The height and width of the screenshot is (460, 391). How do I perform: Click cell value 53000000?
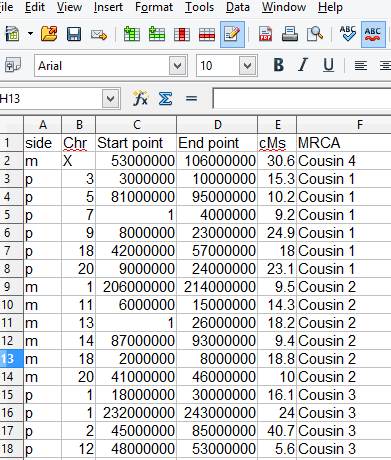coord(136,161)
